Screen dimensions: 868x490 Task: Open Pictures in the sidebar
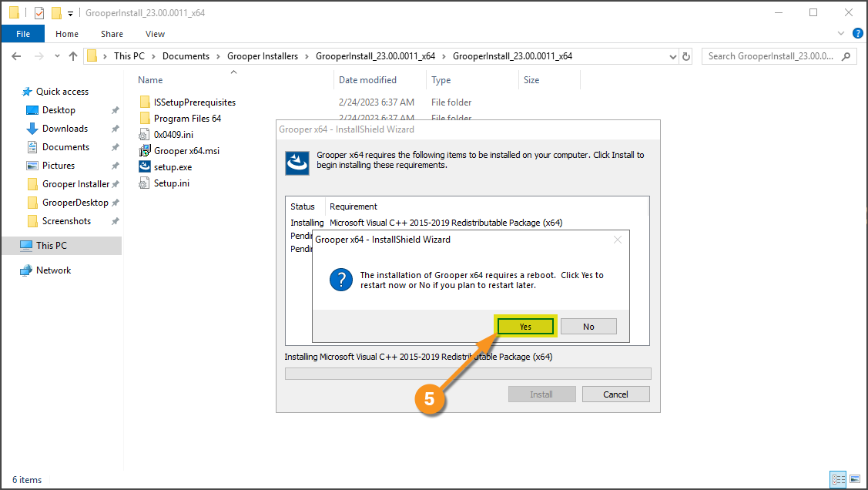58,166
